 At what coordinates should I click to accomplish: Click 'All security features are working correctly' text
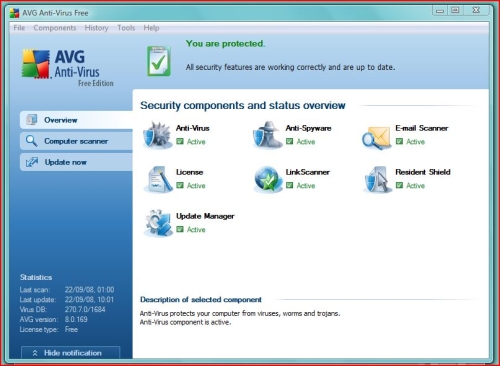(257, 67)
